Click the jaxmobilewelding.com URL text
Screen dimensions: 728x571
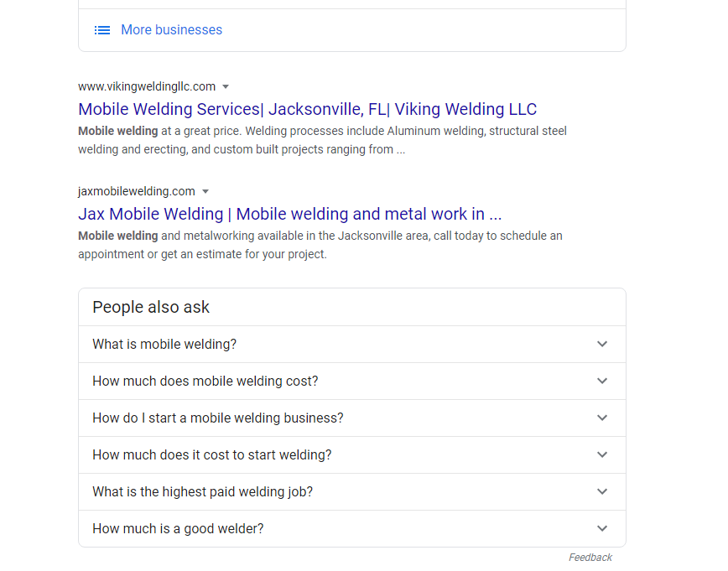click(137, 191)
